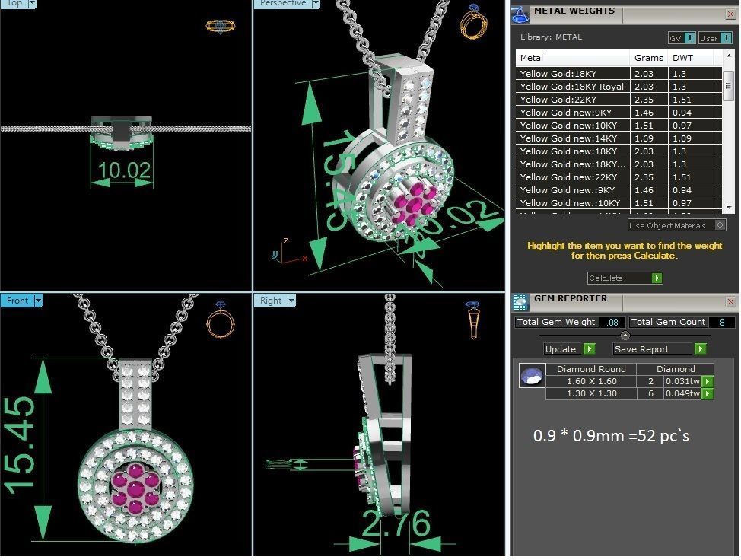Screen dimensions: 741x560
Task: Select the Front viewport label
Action: coord(17,301)
